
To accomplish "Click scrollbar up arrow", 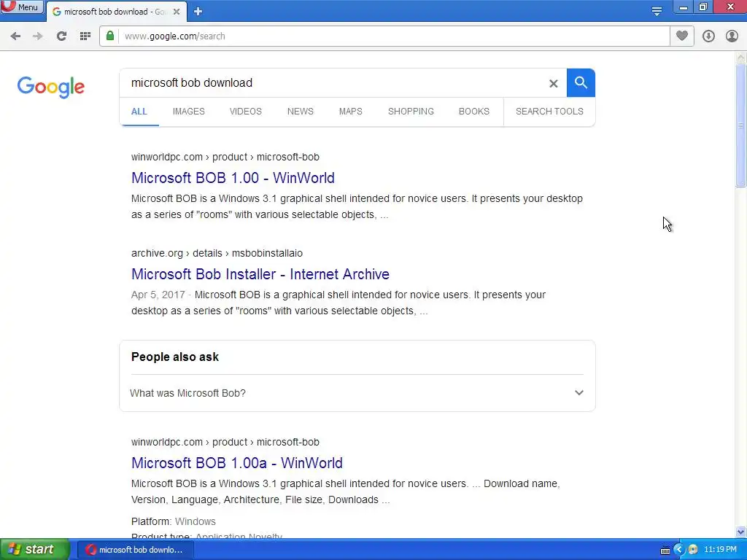I will [741, 58].
